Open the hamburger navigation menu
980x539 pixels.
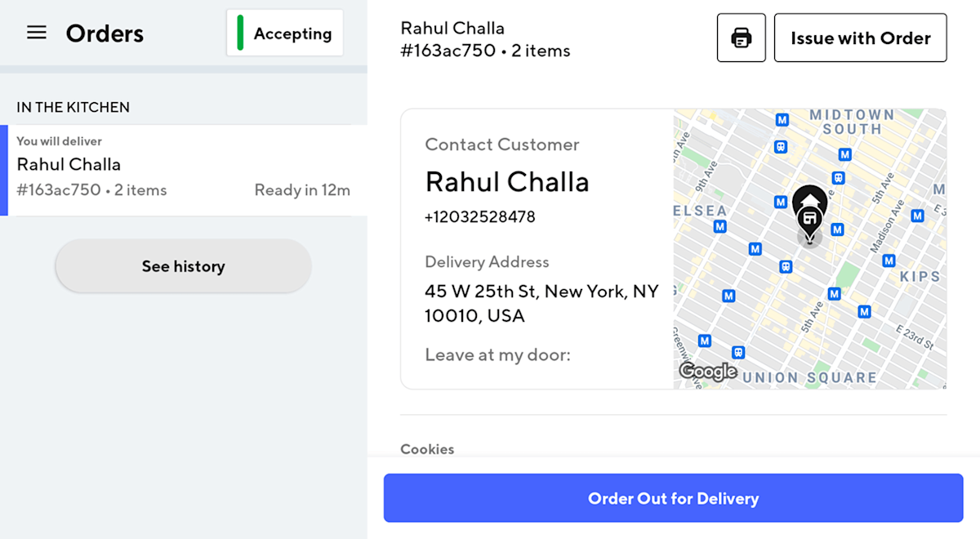tap(36, 33)
